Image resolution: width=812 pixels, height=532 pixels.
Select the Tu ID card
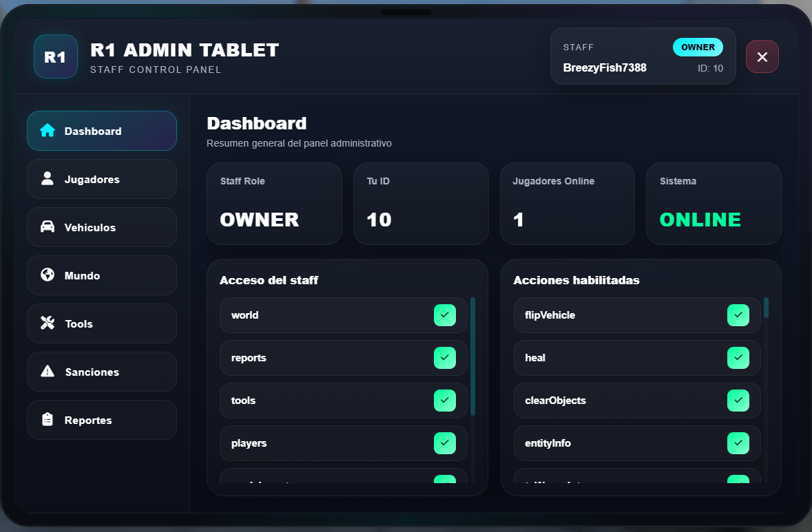pyautogui.click(x=421, y=204)
